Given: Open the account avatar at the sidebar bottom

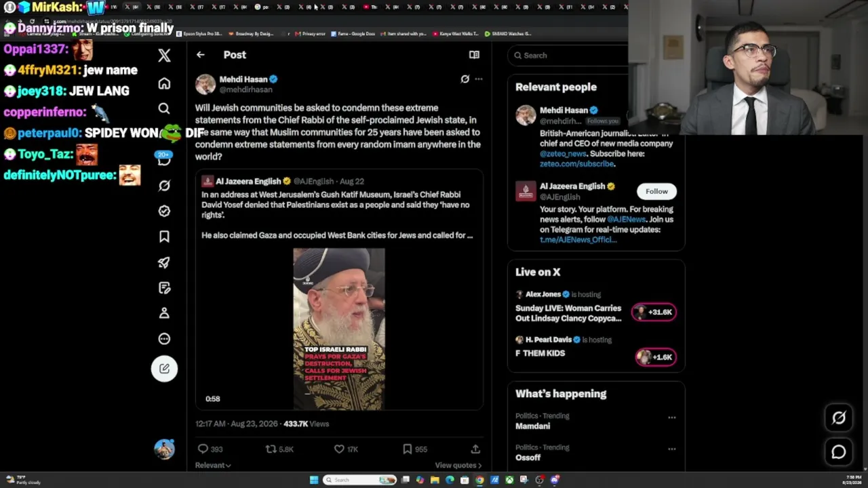Looking at the screenshot, I should pos(164,449).
